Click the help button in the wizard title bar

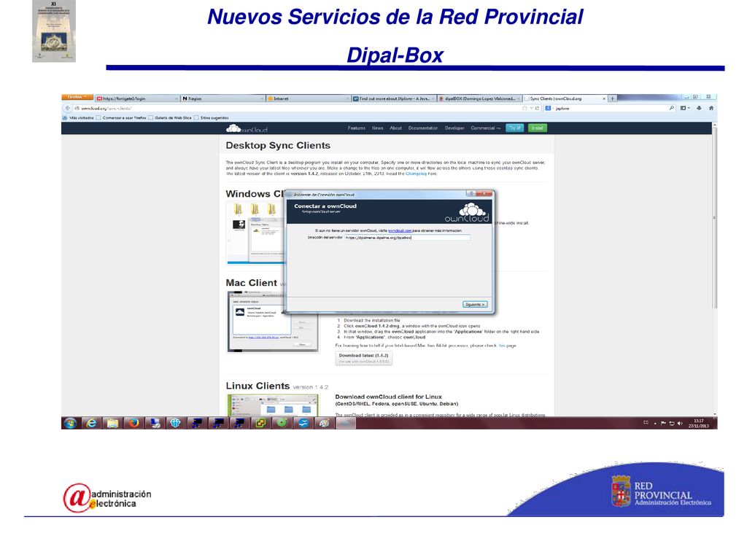click(x=471, y=194)
